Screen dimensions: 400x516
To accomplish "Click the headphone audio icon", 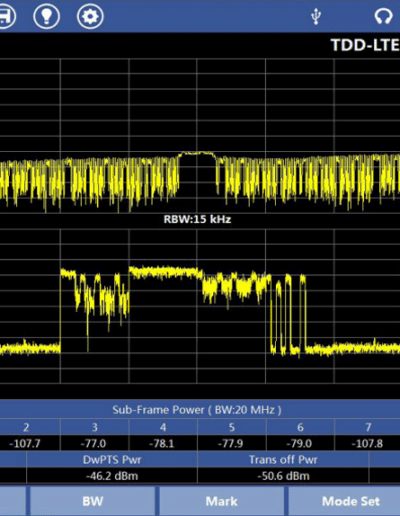I will [x=383, y=16].
